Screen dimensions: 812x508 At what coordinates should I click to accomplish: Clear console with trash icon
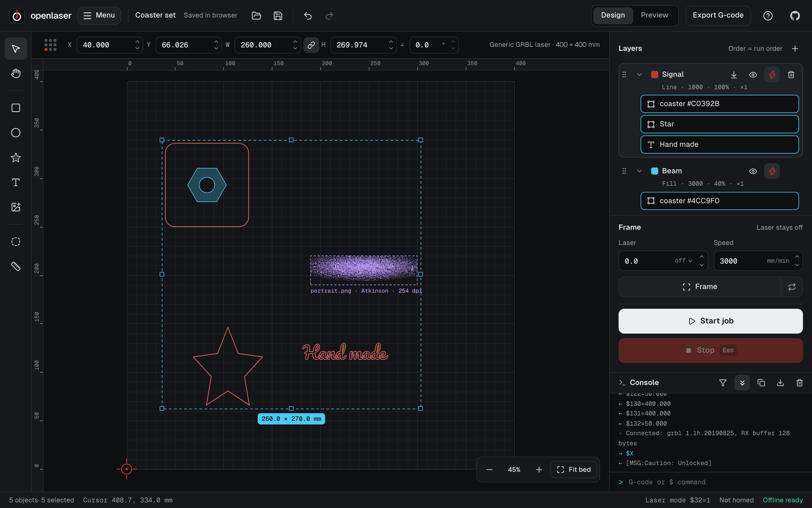[x=799, y=383]
